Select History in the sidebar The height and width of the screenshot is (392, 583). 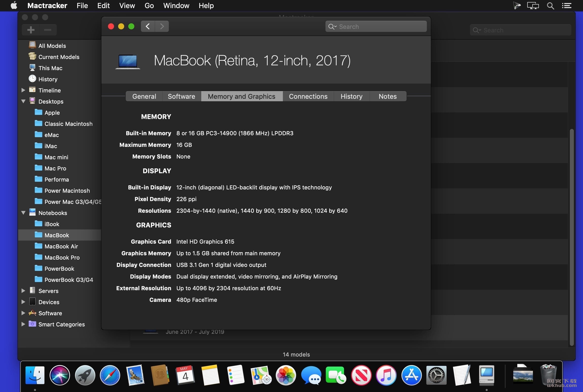(48, 79)
